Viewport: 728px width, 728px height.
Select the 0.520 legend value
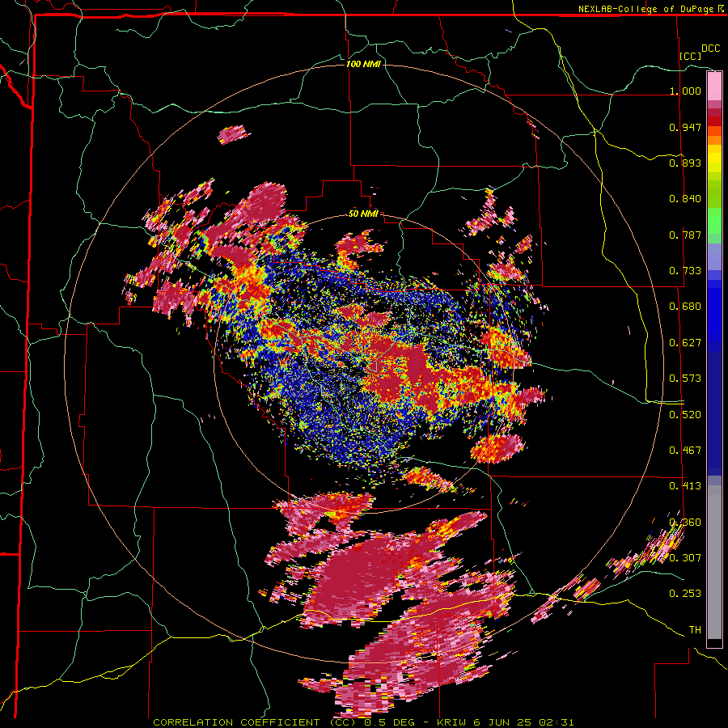[685, 414]
